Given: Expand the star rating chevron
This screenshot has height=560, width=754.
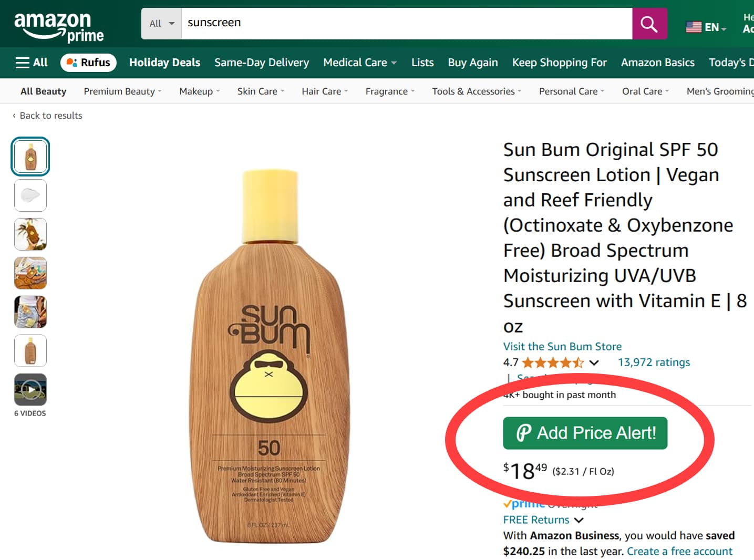Looking at the screenshot, I should tap(594, 362).
